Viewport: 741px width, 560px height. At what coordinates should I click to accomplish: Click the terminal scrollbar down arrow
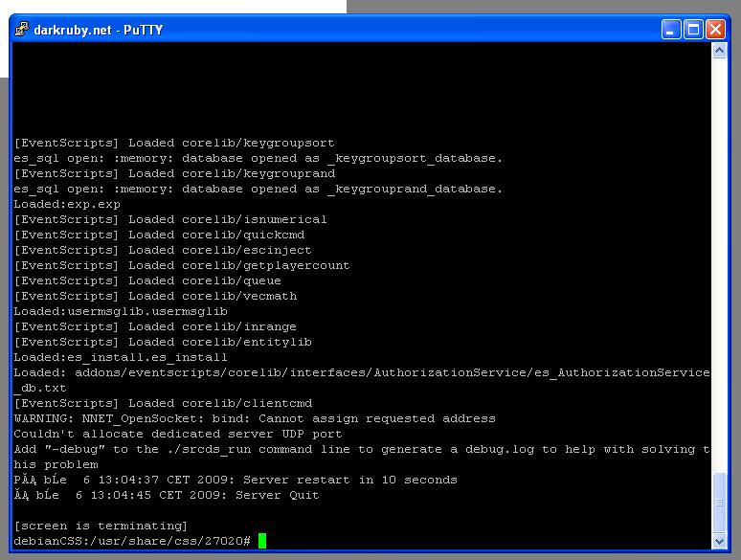[x=719, y=542]
